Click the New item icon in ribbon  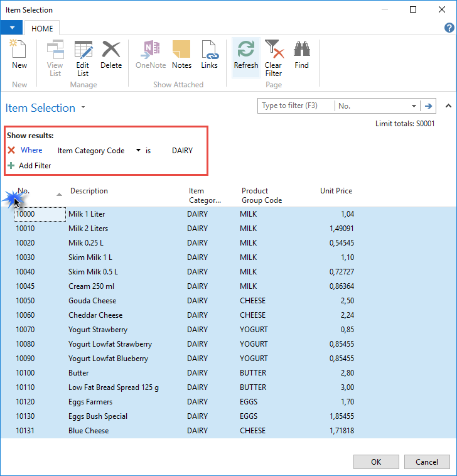(x=19, y=50)
